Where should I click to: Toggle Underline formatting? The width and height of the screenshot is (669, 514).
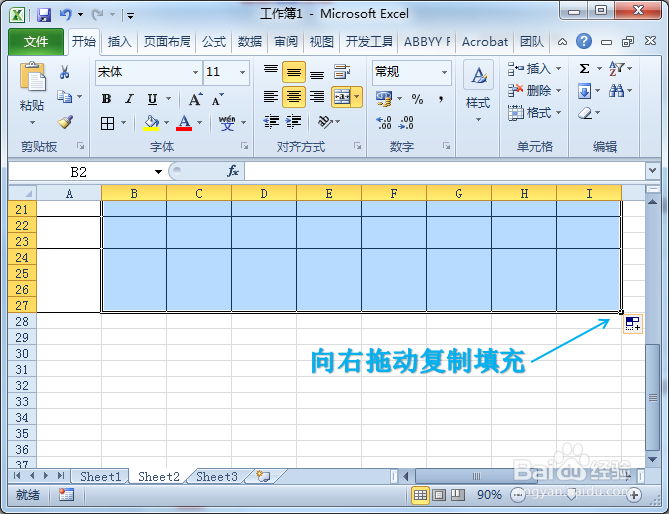pos(152,99)
